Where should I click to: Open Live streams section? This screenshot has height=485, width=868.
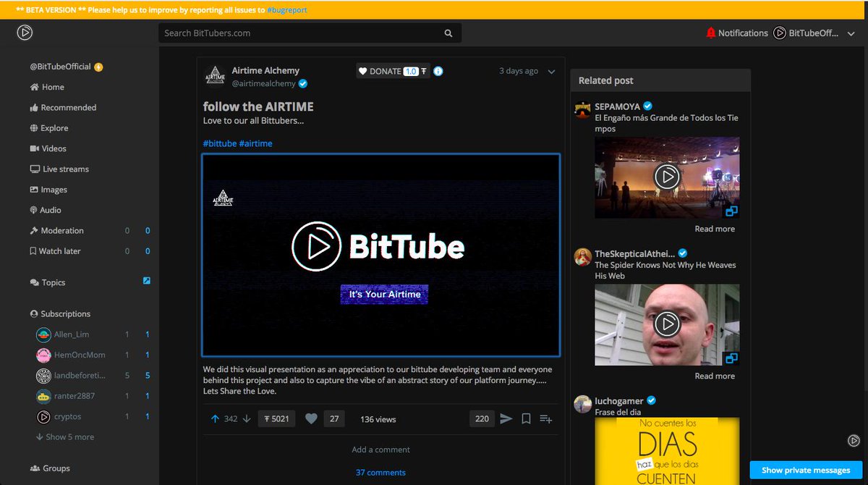59,169
